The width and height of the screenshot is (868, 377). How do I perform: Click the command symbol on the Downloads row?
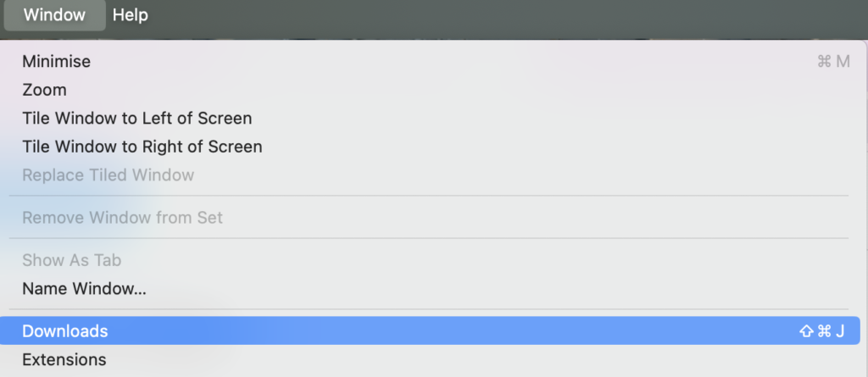tap(824, 331)
